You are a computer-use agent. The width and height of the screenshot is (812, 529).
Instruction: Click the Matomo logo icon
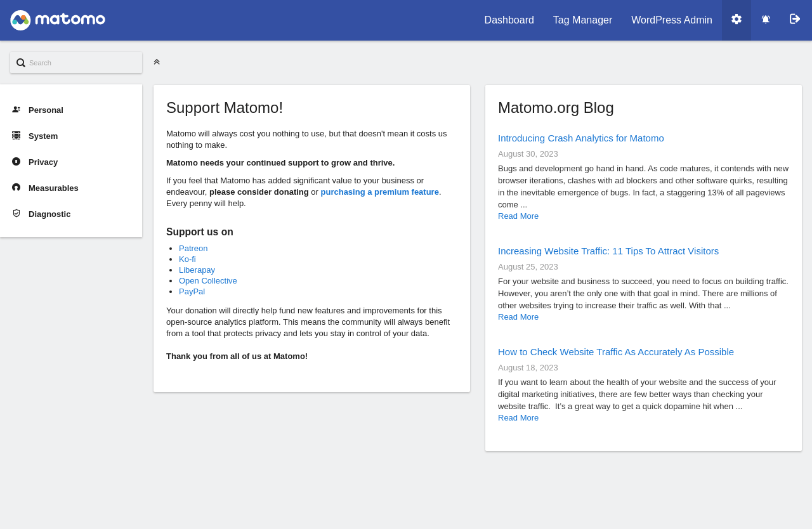[x=20, y=20]
